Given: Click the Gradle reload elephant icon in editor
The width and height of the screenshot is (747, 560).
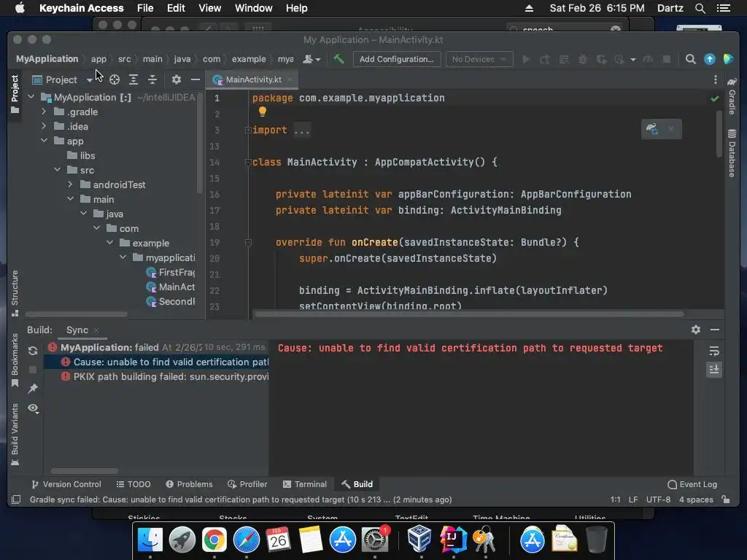Looking at the screenshot, I should click(x=652, y=129).
